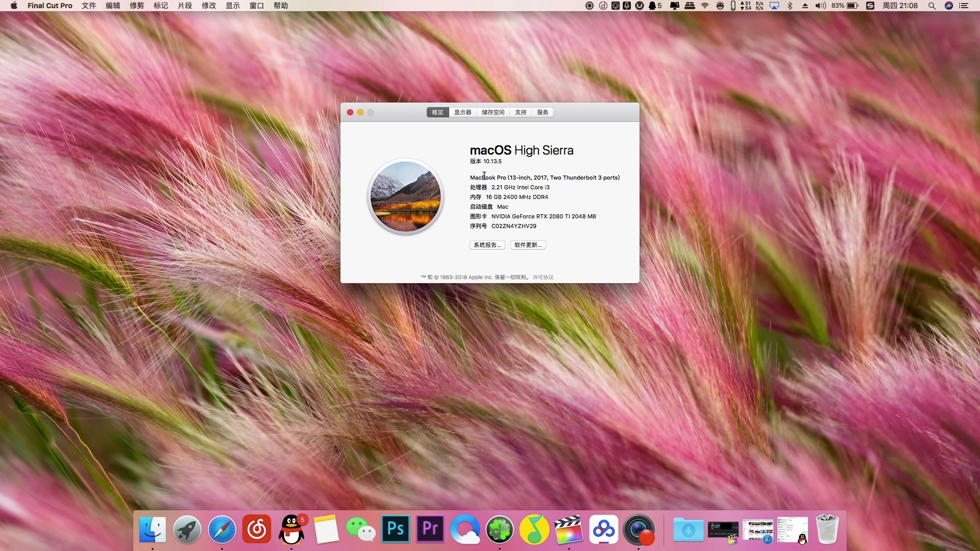Launch QQ Music yellow note icon
Screen dimensions: 980x551
point(534,530)
